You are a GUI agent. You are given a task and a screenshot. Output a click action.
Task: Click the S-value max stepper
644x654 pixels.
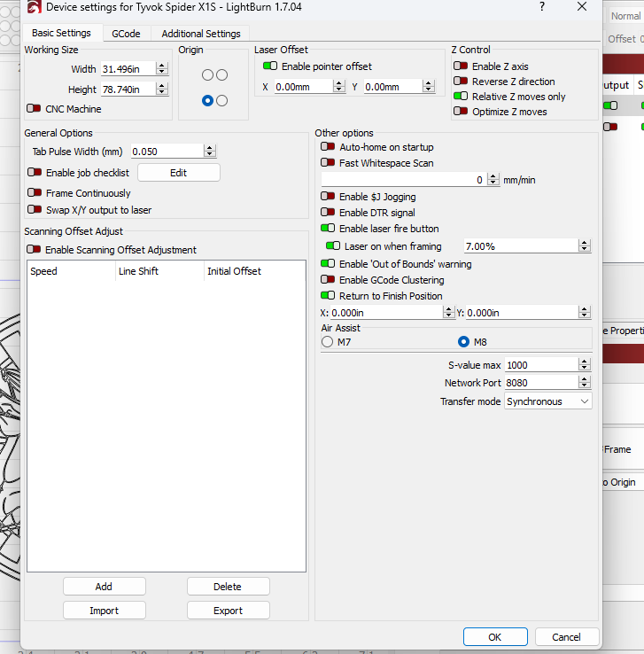pyautogui.click(x=585, y=364)
